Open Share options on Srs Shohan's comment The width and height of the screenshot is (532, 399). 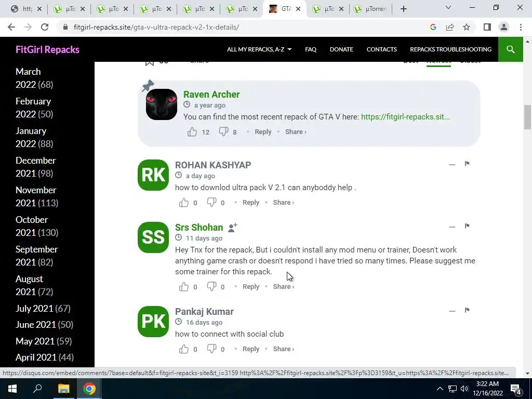point(283,287)
